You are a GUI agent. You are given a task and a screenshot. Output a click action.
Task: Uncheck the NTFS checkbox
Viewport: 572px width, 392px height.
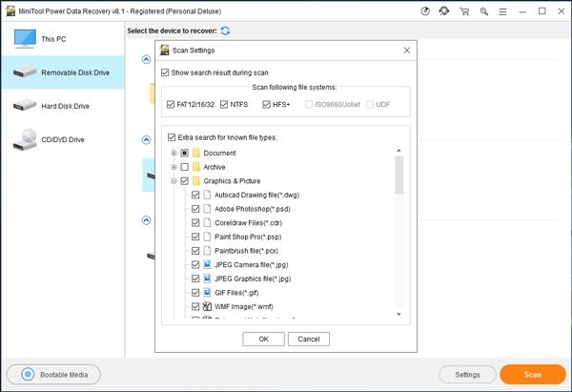224,104
